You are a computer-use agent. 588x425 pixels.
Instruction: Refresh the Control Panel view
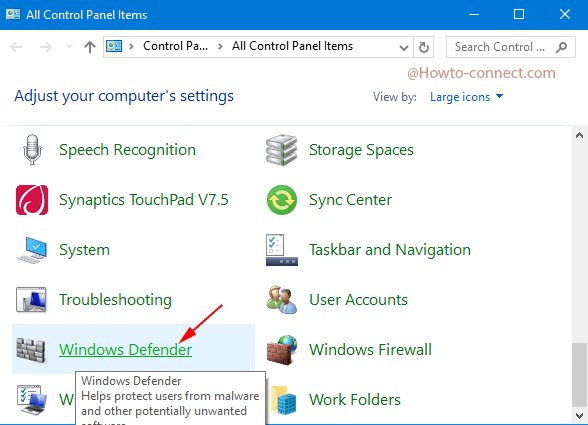424,47
